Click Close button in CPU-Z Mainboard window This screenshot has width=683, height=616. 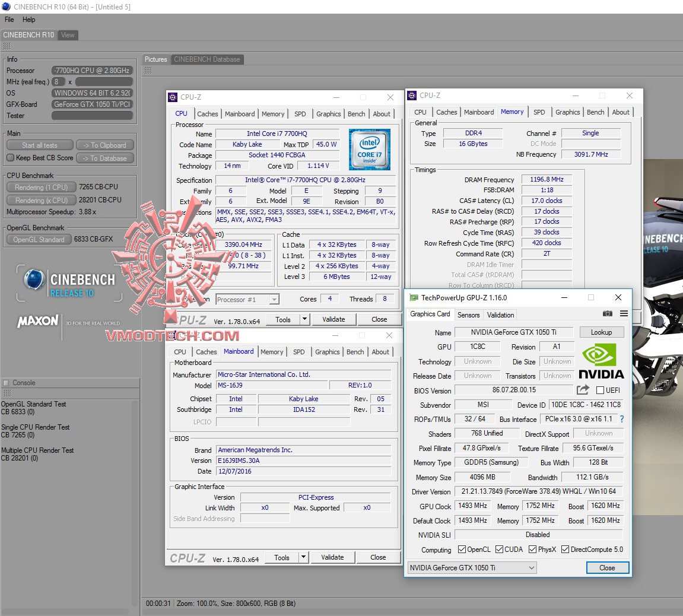point(378,557)
